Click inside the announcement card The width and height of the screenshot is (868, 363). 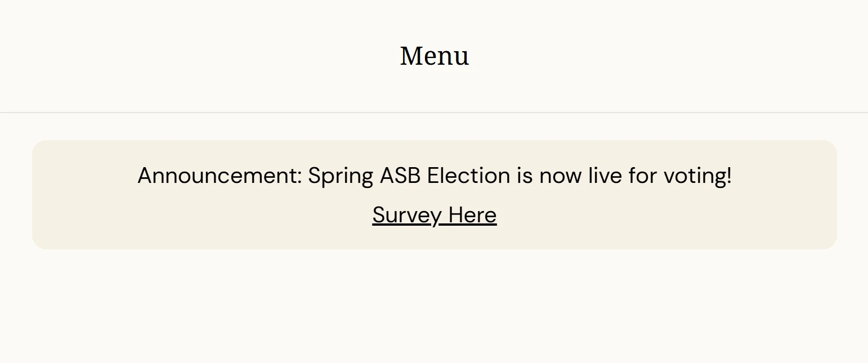pos(433,194)
